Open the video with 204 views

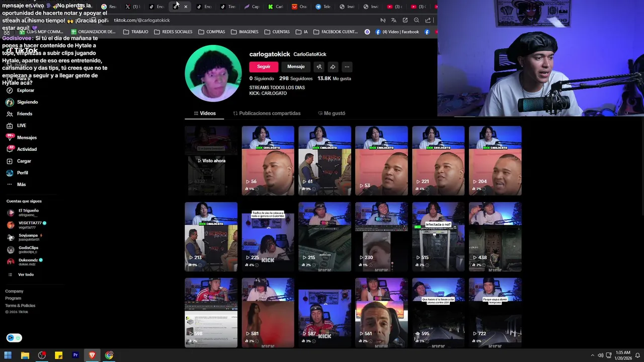[495, 161]
